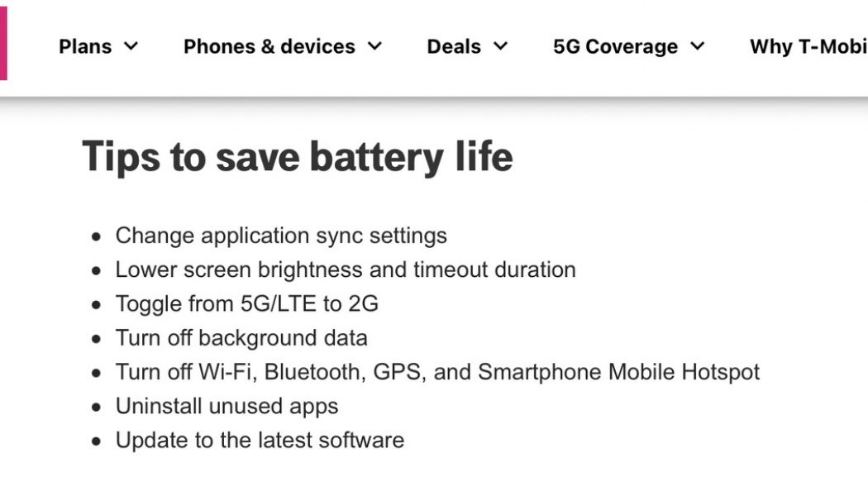Open the Deals menu
Image resolution: width=868 pixels, height=496 pixels.
[x=454, y=47]
